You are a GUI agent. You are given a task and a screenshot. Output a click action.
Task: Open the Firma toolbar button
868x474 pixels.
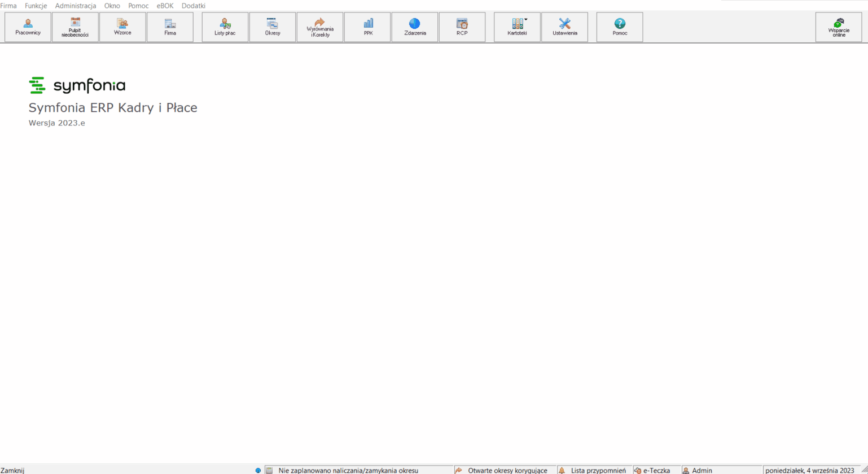170,27
